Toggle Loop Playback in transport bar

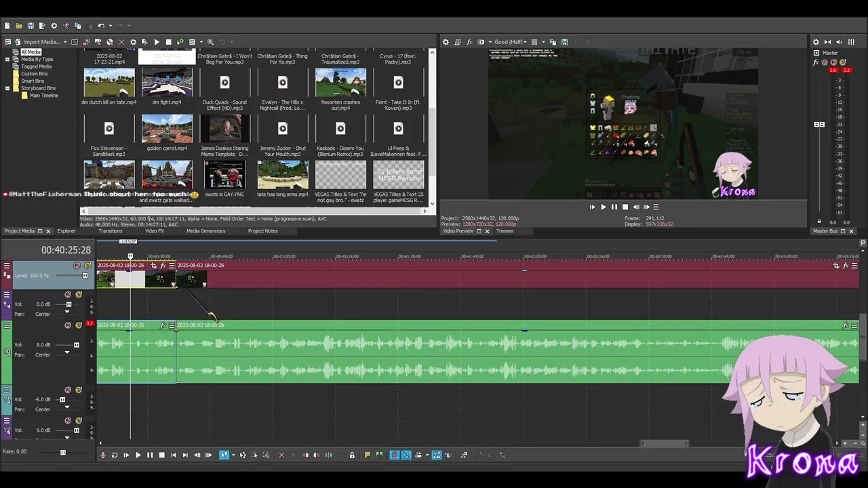point(114,455)
